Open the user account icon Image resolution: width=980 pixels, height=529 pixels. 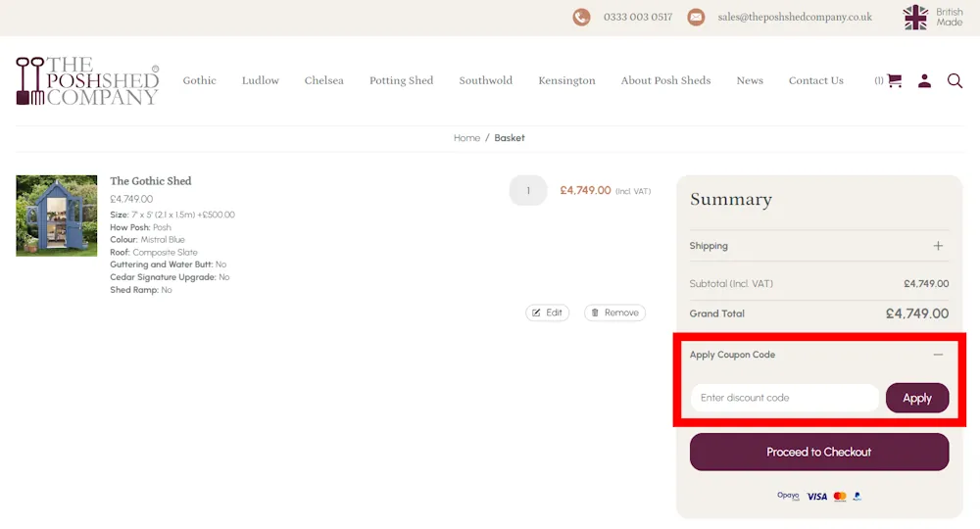click(x=924, y=80)
